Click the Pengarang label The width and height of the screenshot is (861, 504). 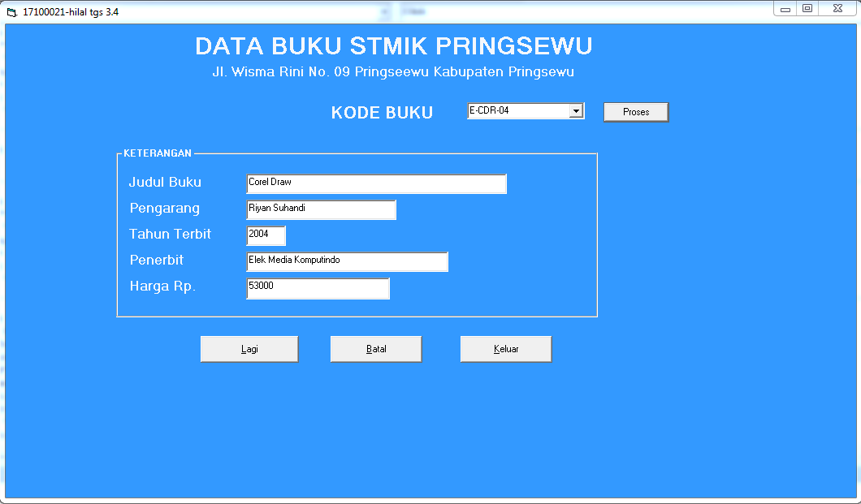pyautogui.click(x=165, y=209)
